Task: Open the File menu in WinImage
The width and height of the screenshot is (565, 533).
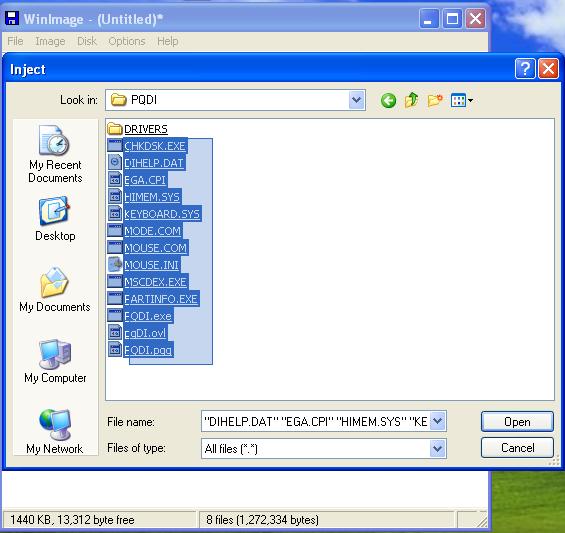Action: tap(15, 41)
